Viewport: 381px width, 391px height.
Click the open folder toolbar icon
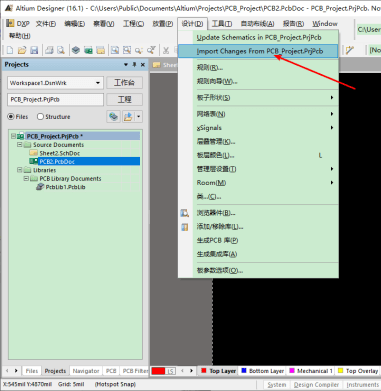click(22, 50)
